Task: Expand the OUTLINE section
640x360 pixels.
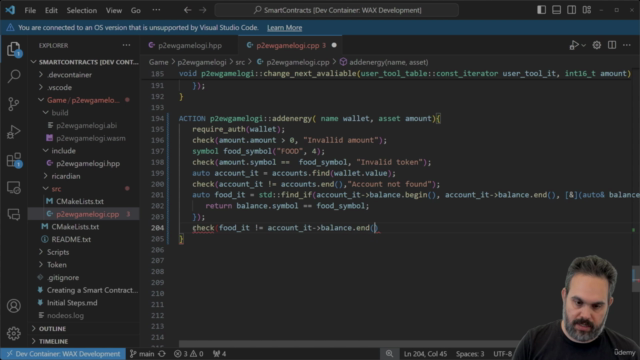Action: pos(52,329)
